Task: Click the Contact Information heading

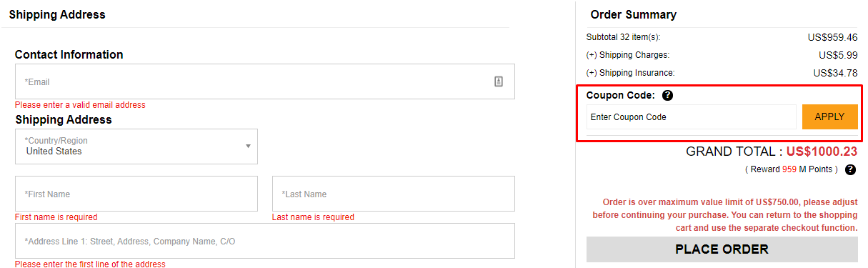Action: [69, 54]
